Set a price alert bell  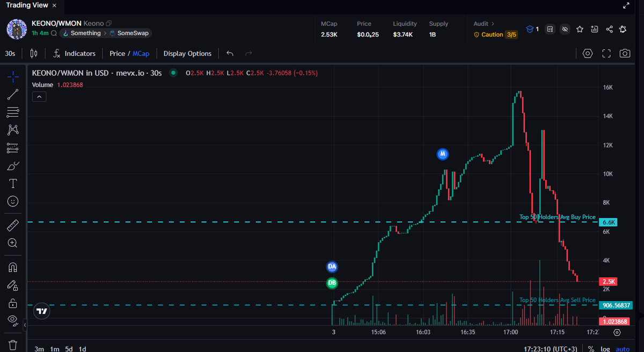coord(624,29)
